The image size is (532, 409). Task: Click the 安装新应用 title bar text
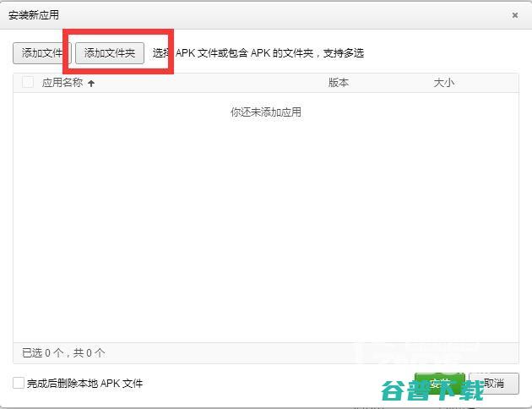pos(34,15)
